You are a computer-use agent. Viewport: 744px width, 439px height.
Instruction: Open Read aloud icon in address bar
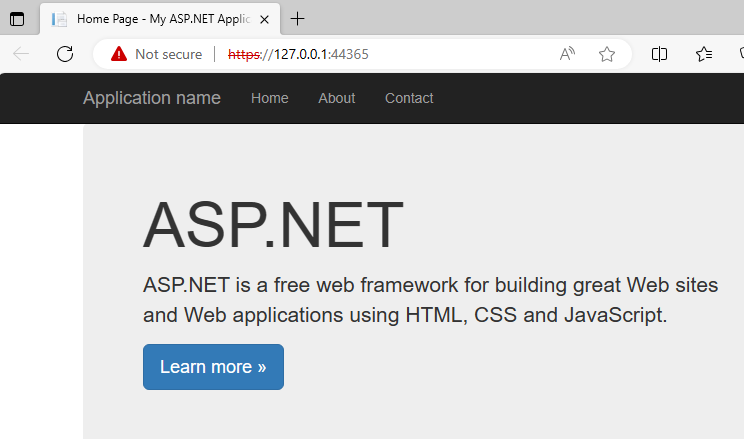click(567, 54)
